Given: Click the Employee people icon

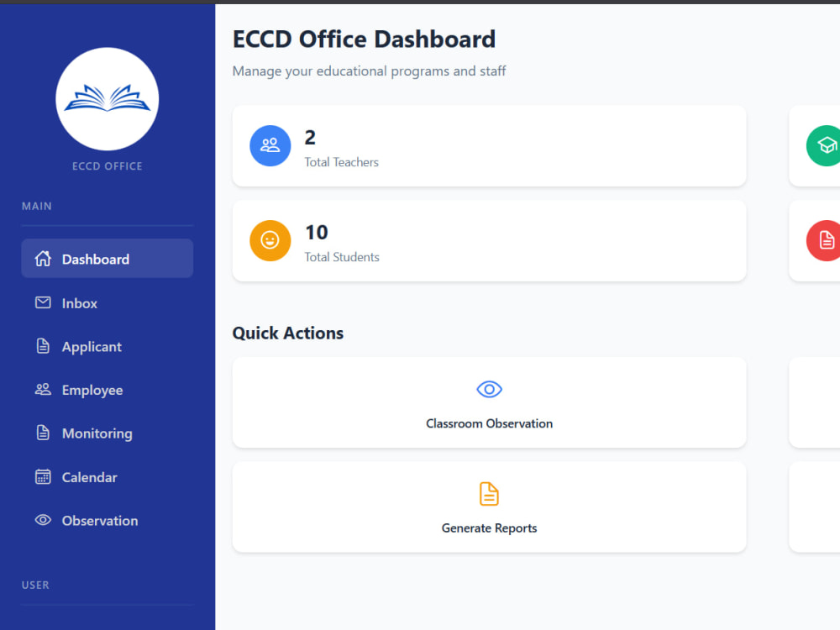Looking at the screenshot, I should tap(43, 390).
